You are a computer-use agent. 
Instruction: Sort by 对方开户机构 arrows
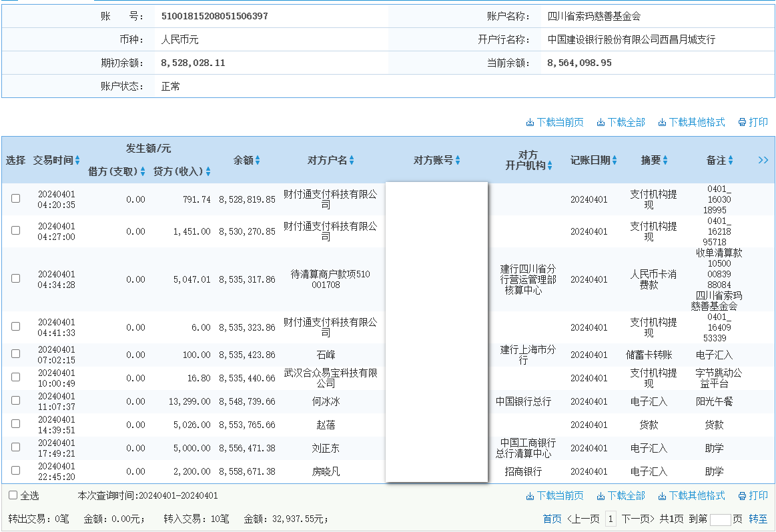(550, 165)
